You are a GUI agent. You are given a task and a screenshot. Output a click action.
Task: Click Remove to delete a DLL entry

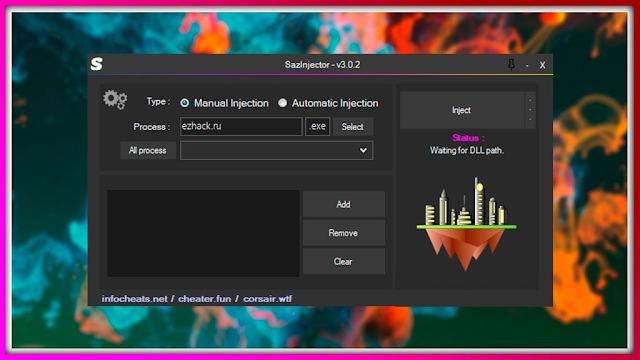[344, 233]
